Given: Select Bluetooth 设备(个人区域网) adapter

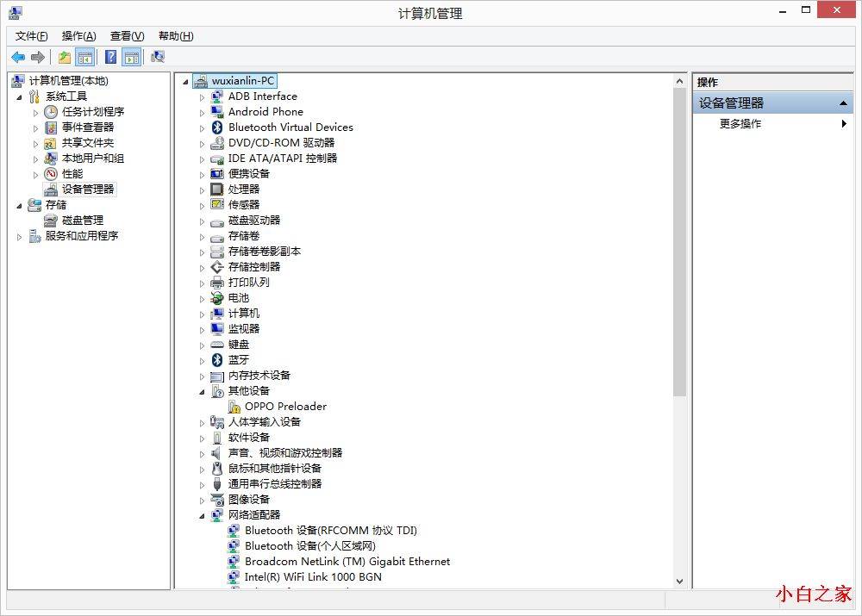Looking at the screenshot, I should 310,546.
